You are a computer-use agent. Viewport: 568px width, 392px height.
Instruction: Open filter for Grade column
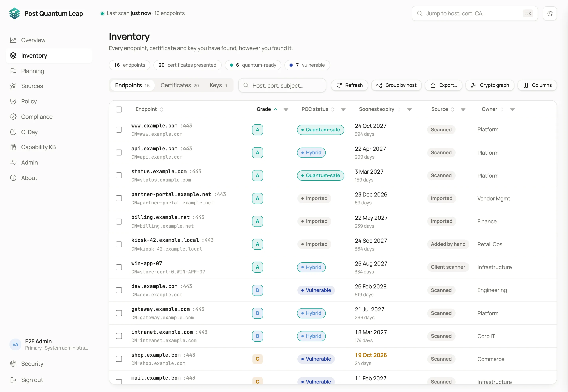[x=286, y=109]
